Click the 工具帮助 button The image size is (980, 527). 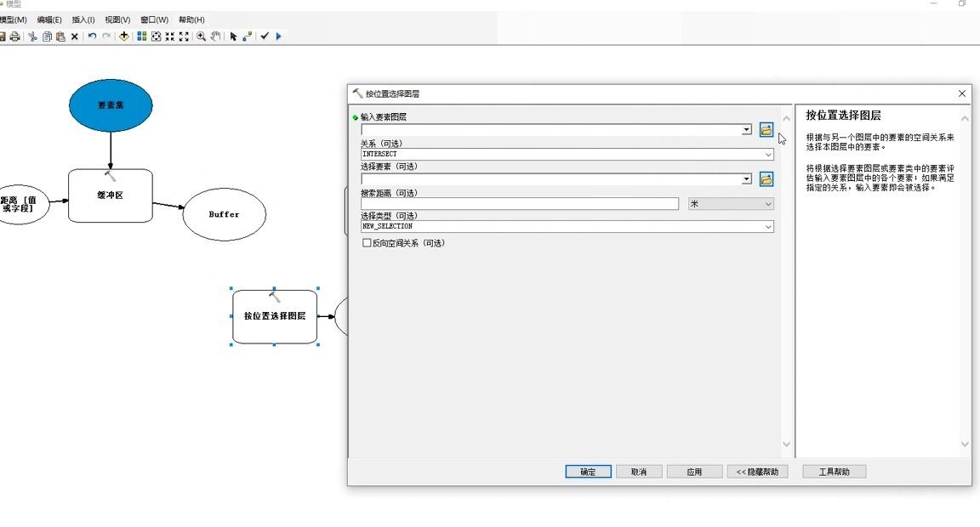[x=835, y=472]
